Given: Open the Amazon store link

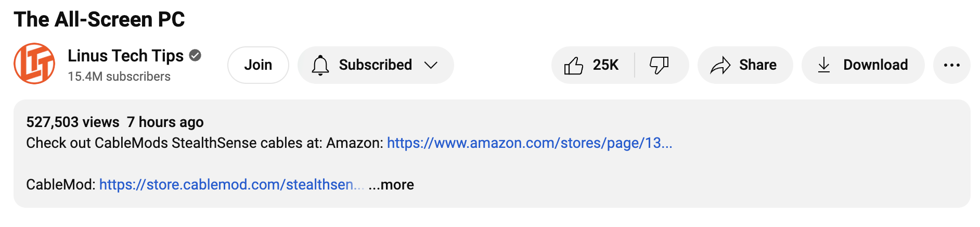Looking at the screenshot, I should tap(530, 143).
